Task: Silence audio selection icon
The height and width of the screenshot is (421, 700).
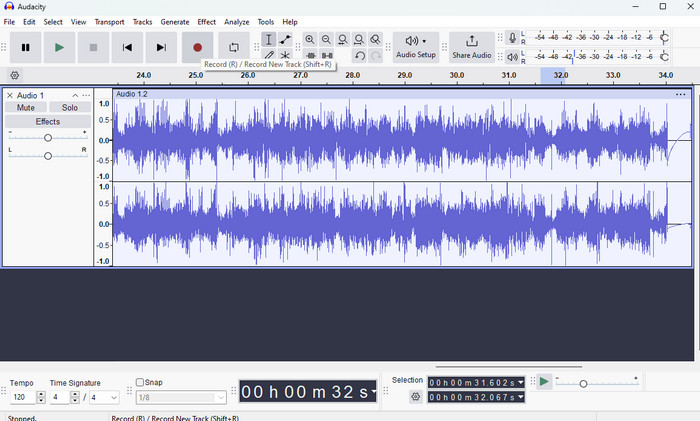Action: coord(327,55)
